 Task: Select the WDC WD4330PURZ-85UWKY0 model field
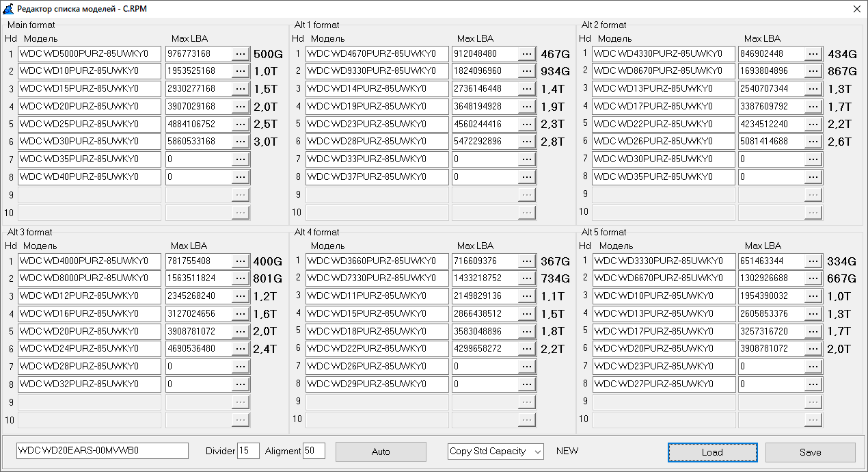(x=664, y=53)
